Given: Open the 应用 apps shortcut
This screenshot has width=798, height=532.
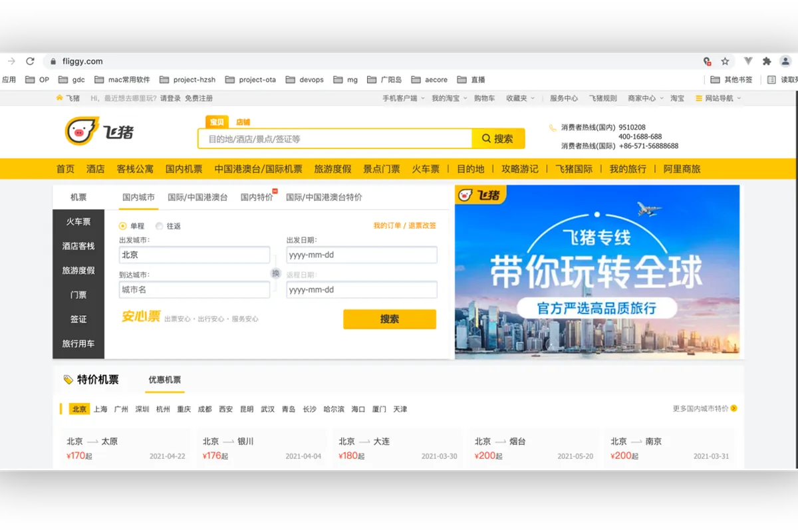Looking at the screenshot, I should [9, 80].
